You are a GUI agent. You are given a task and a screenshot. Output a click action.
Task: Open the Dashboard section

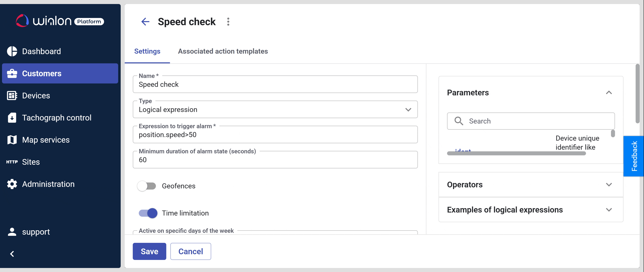[41, 51]
